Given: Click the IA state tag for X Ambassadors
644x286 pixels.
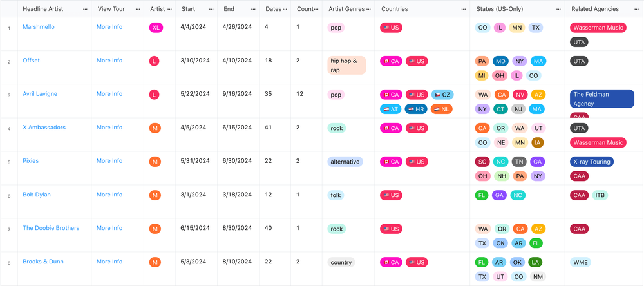Looking at the screenshot, I should [537, 142].
